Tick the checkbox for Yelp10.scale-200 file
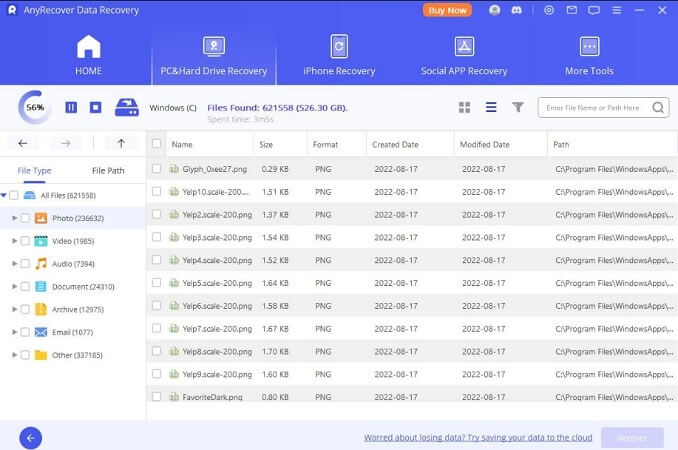Image resolution: width=678 pixels, height=450 pixels. coord(156,191)
